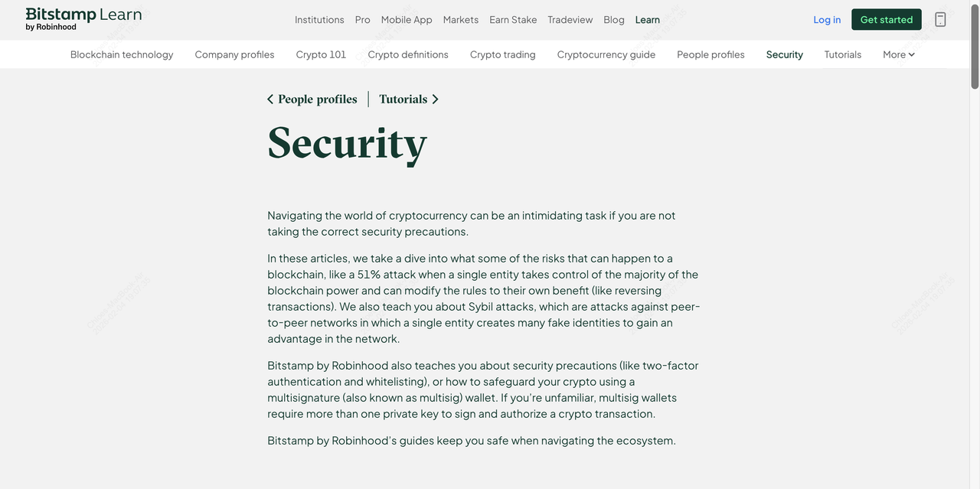Viewport: 980px width, 489px height.
Task: Expand the More dropdown menu
Action: pos(898,54)
